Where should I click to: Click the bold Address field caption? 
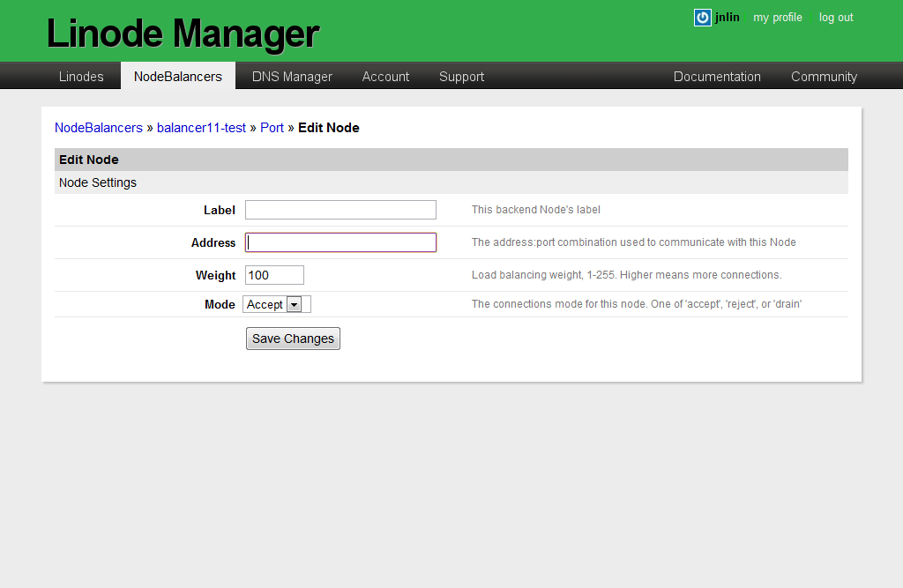coord(213,243)
